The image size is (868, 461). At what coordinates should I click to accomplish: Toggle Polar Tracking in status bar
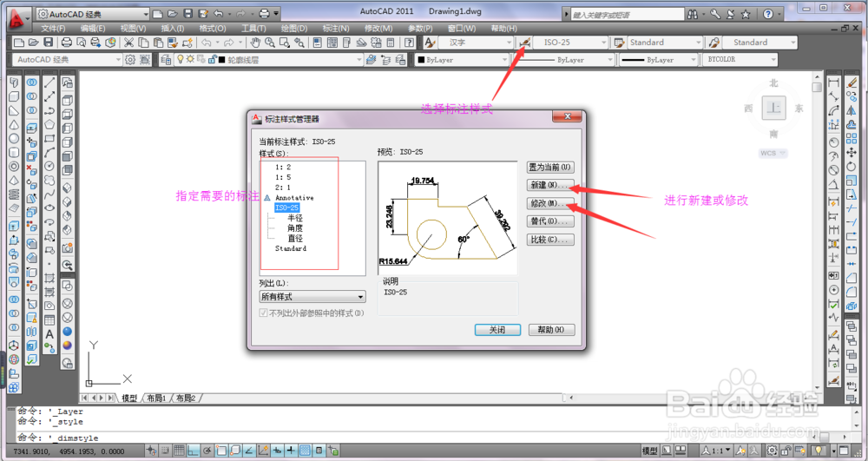[207, 451]
